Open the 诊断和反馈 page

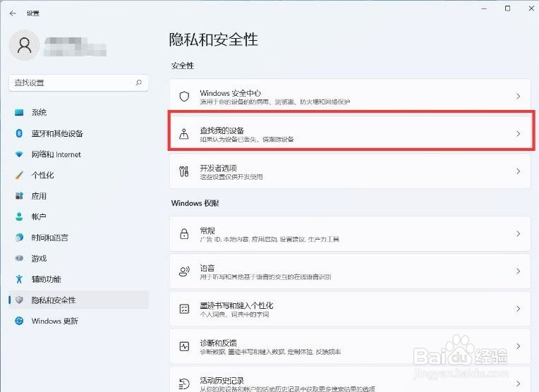pyautogui.click(x=351, y=346)
